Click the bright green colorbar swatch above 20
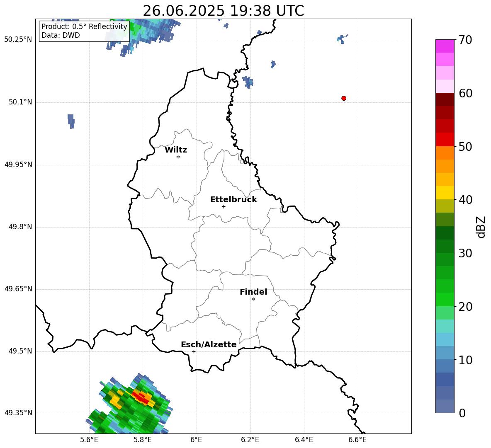The image size is (491, 448). (x=445, y=299)
